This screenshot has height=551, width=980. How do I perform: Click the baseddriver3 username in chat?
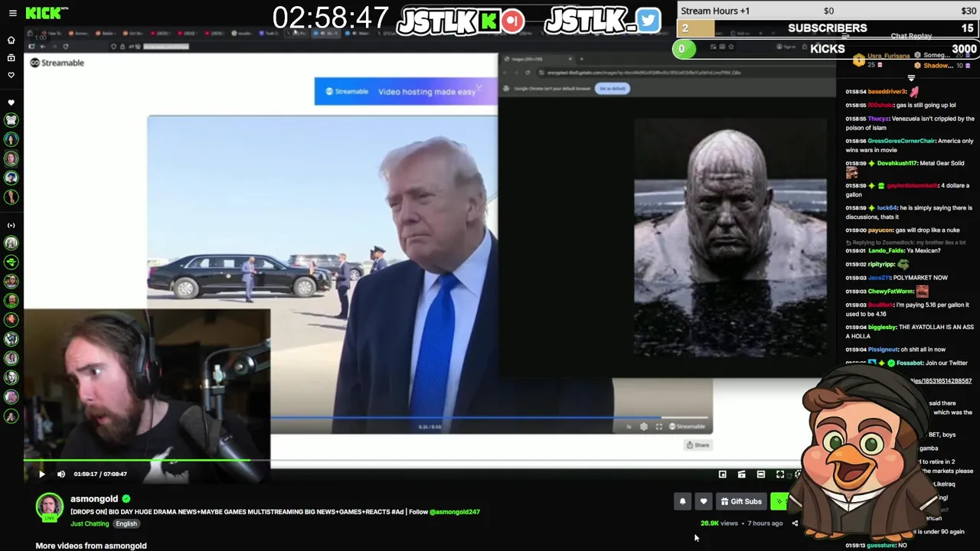[887, 91]
